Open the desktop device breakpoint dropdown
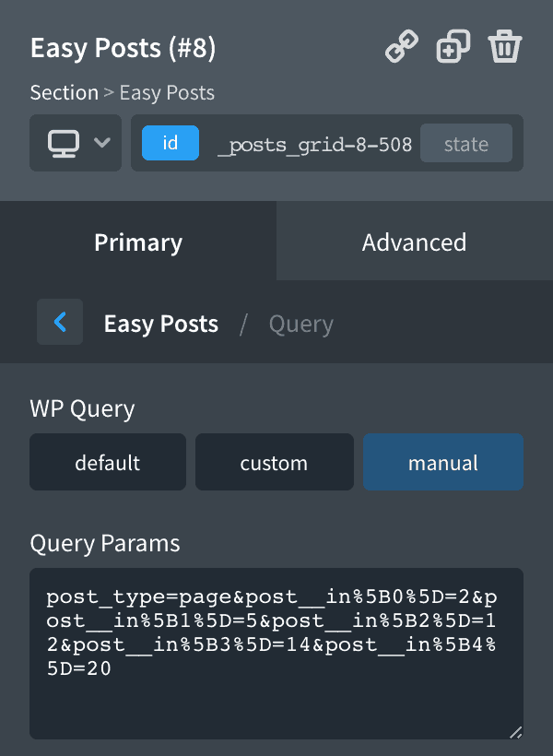Screen dimensions: 553x756 click(76, 143)
